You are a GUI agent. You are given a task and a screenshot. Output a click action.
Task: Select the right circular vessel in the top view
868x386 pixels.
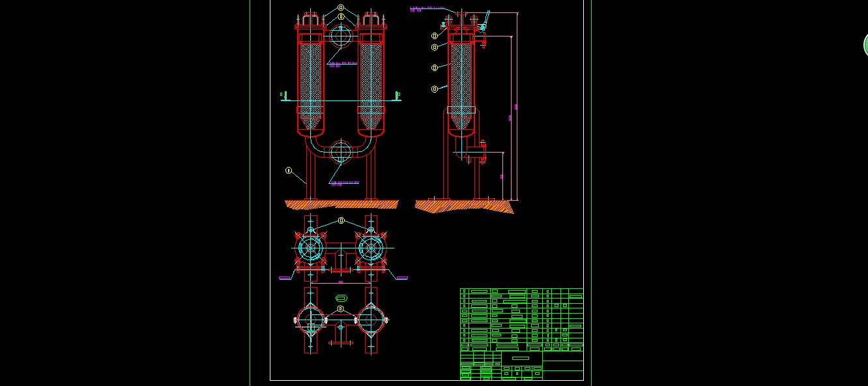[x=371, y=248]
